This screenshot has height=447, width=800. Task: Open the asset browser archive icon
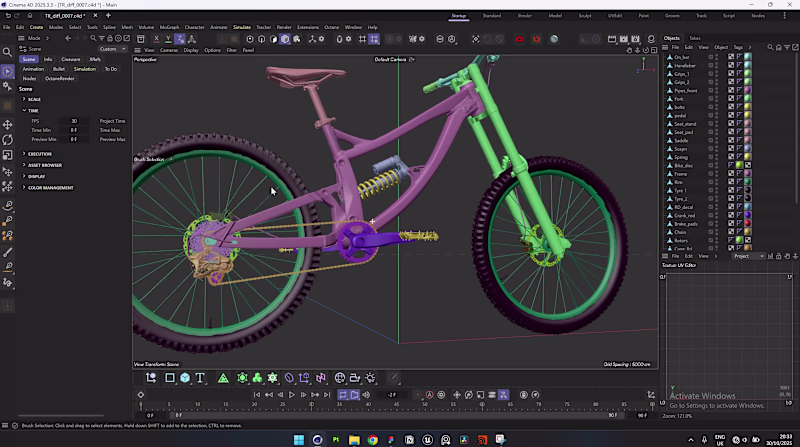coord(141,39)
